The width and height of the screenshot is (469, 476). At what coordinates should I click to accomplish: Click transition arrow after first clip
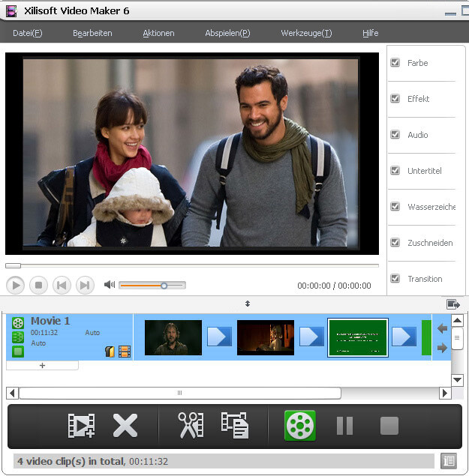219,337
